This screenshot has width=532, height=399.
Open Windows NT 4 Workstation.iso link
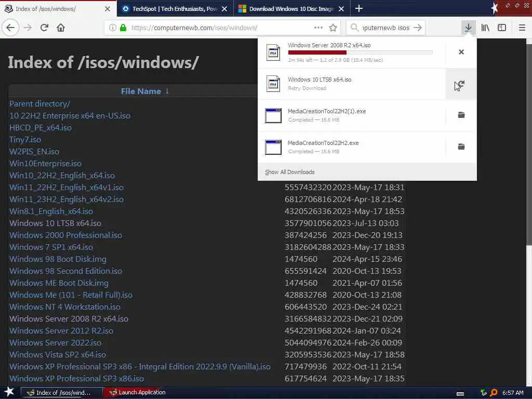(x=65, y=307)
